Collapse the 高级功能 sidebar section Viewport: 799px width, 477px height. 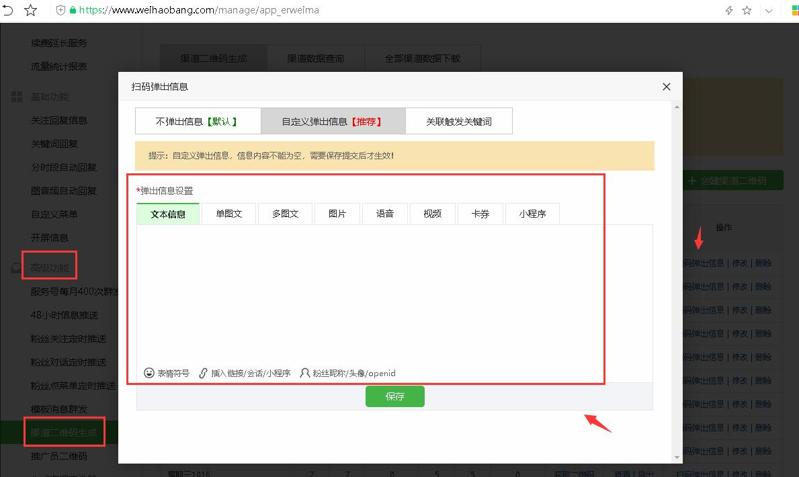pyautogui.click(x=49, y=268)
